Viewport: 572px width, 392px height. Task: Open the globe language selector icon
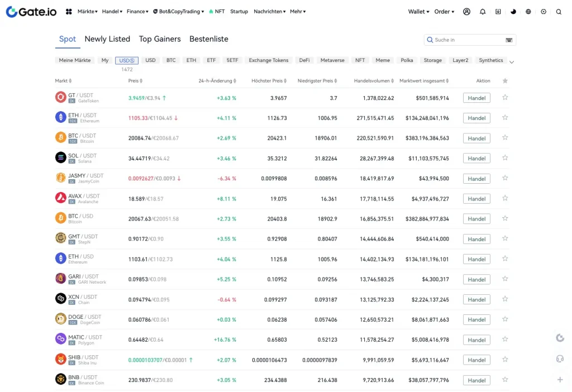528,11
